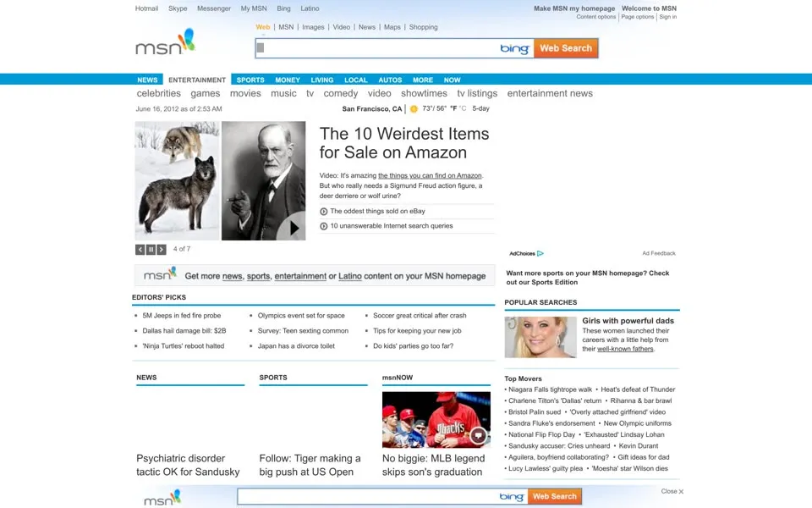Open Tiger making a big push story

(x=310, y=465)
